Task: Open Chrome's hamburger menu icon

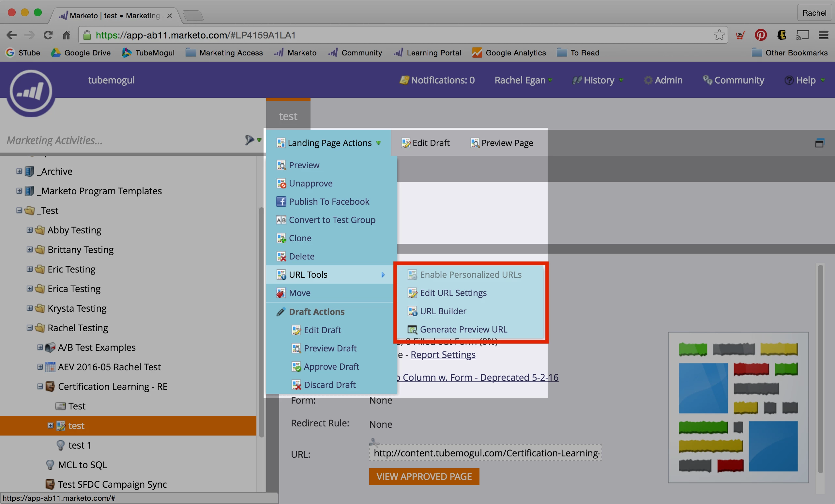Action: point(823,35)
